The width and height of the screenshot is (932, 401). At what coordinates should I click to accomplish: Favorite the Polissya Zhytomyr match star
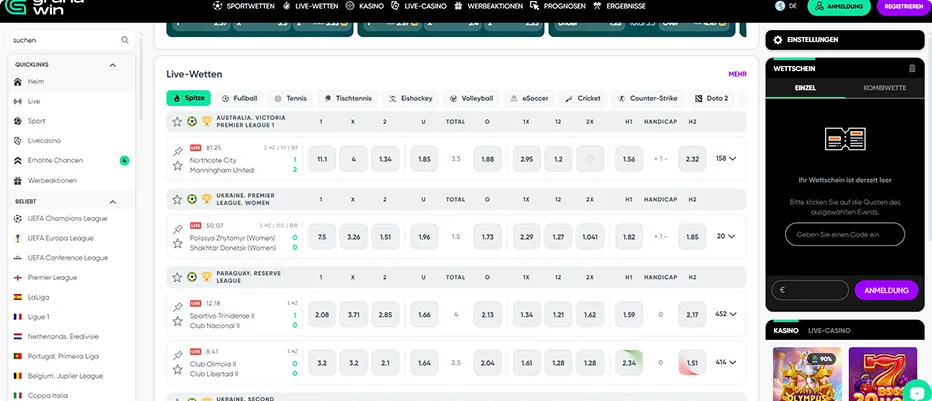[x=177, y=244]
